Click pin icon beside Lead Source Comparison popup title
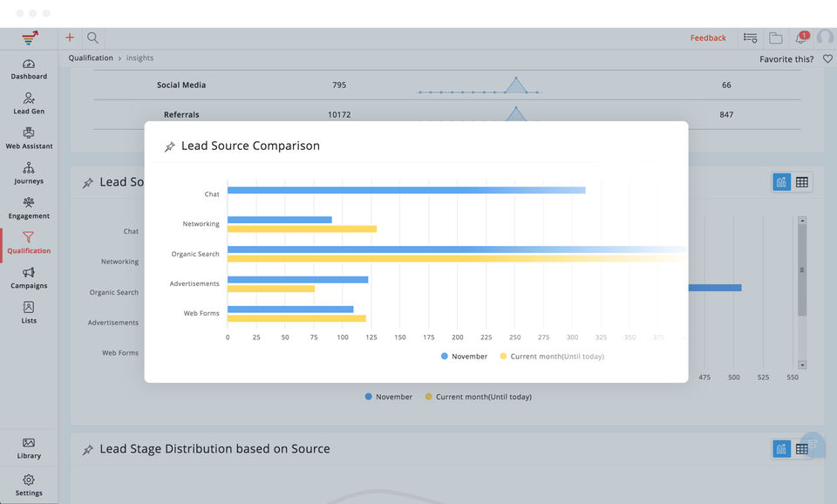This screenshot has height=504, width=837. point(169,146)
